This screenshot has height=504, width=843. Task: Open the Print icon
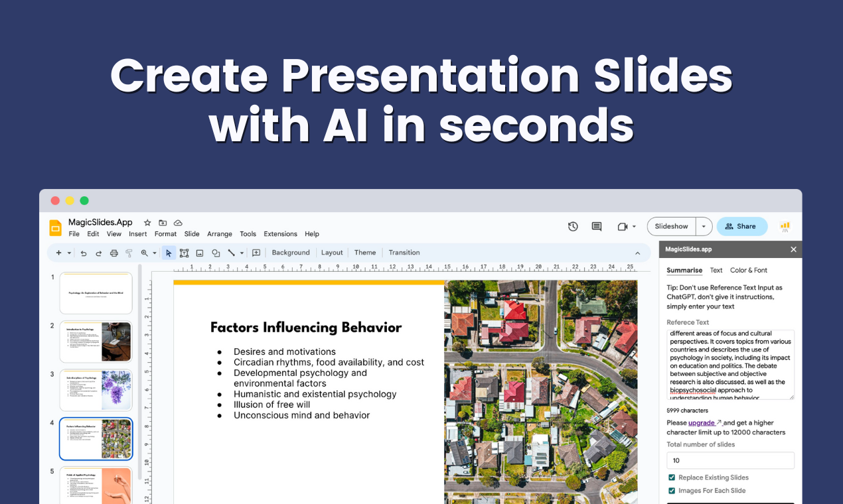pos(114,253)
